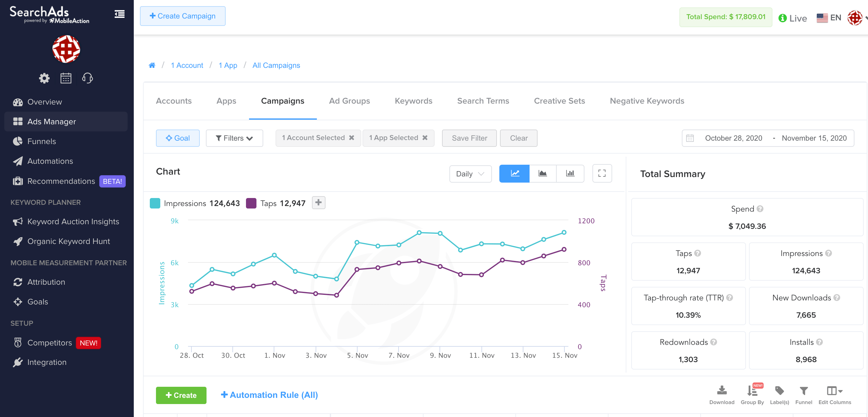
Task: Expand chart to fullscreen
Action: click(x=602, y=173)
